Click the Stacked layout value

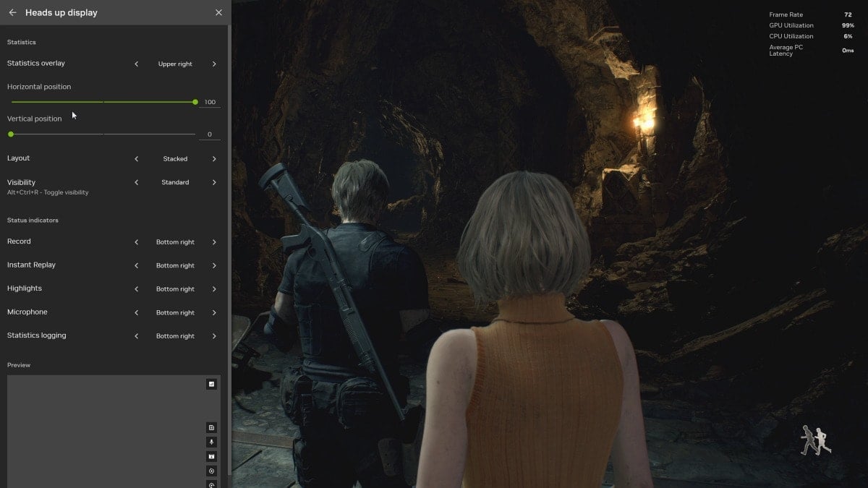175,158
